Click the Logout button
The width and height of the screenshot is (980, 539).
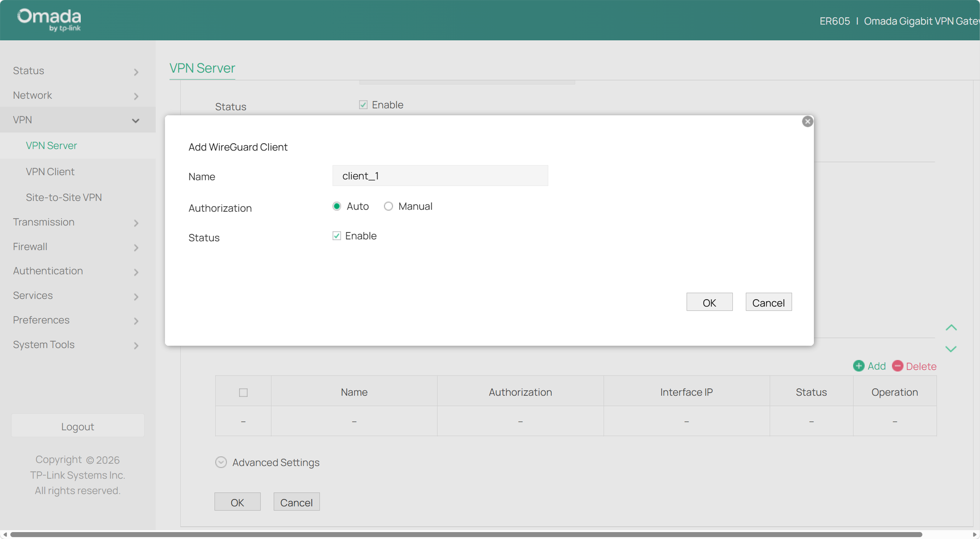coord(78,426)
